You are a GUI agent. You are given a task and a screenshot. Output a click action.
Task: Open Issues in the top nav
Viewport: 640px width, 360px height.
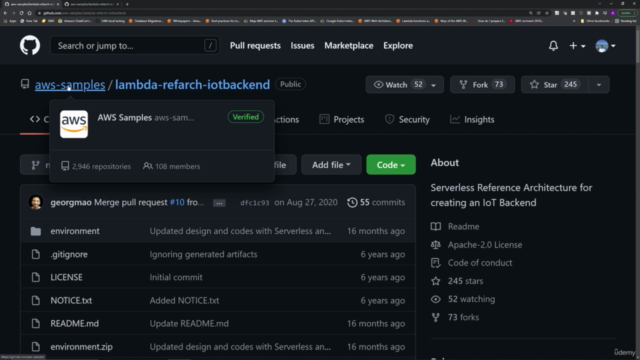(302, 46)
